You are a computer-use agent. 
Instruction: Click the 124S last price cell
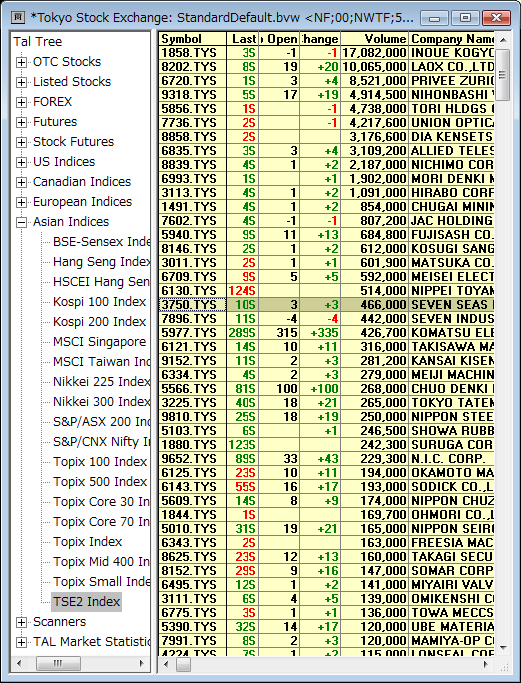point(243,291)
